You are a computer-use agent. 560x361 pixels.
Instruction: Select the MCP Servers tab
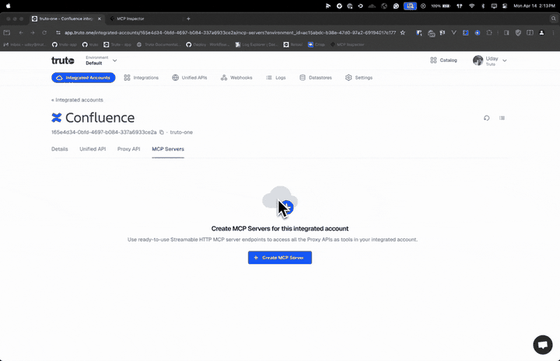(x=168, y=149)
